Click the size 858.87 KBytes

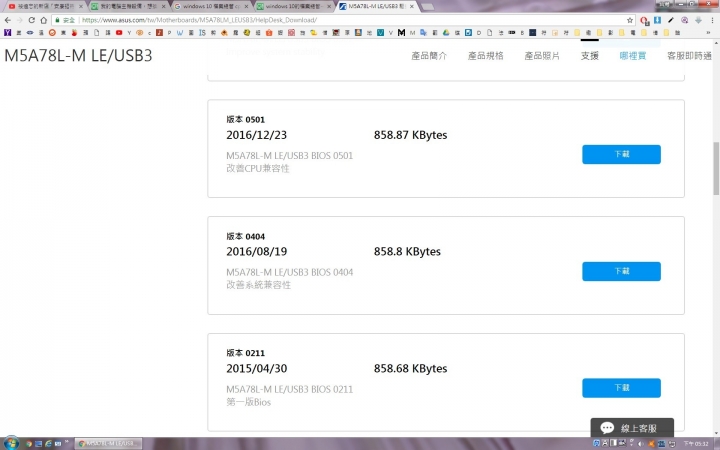(x=410, y=135)
